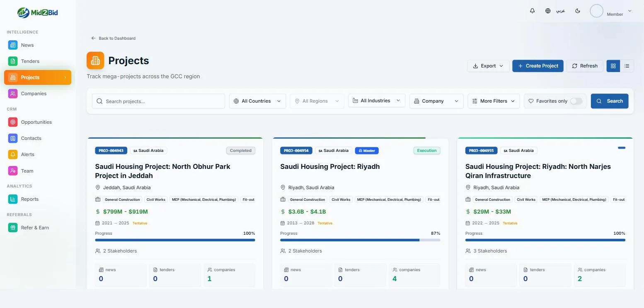Open Saudi Housing Project: North Obhur Park title
This screenshot has height=308, width=644.
[x=162, y=171]
